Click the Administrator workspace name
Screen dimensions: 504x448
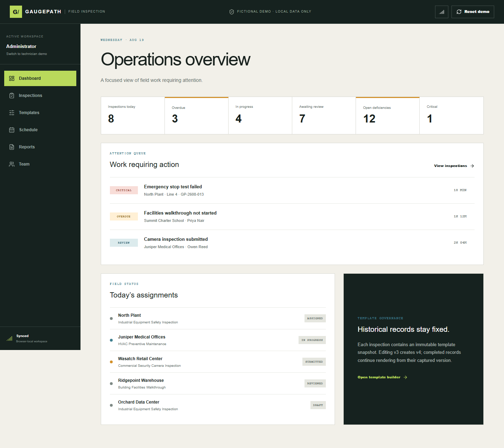(21, 46)
